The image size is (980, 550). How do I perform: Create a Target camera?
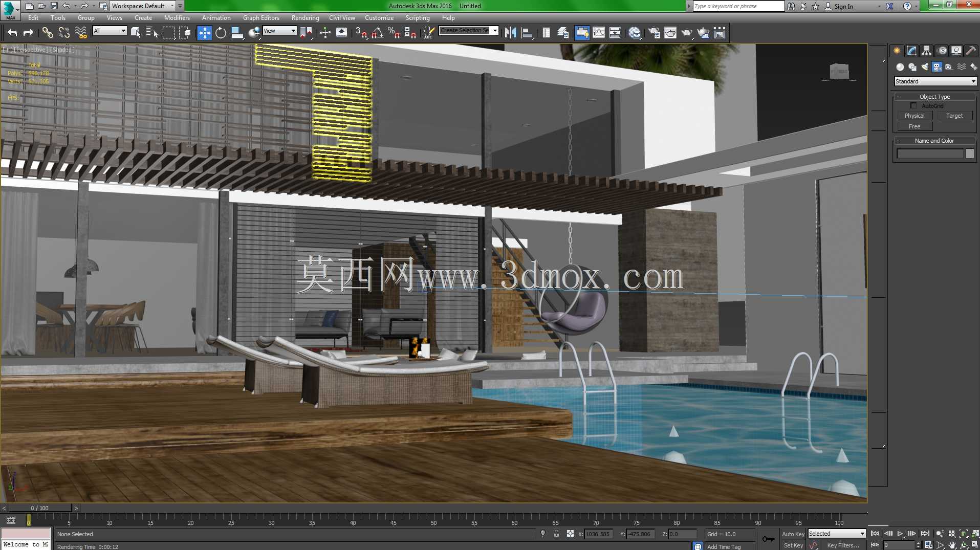coord(954,116)
